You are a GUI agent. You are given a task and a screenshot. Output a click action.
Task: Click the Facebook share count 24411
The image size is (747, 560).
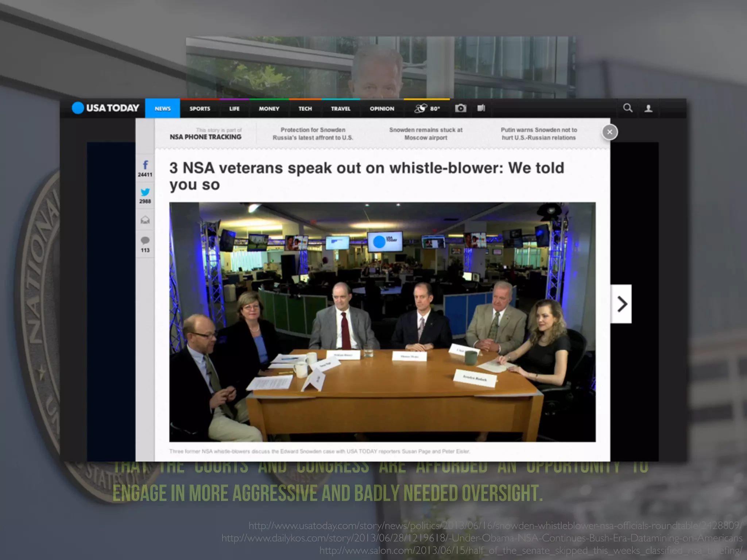[x=145, y=175]
